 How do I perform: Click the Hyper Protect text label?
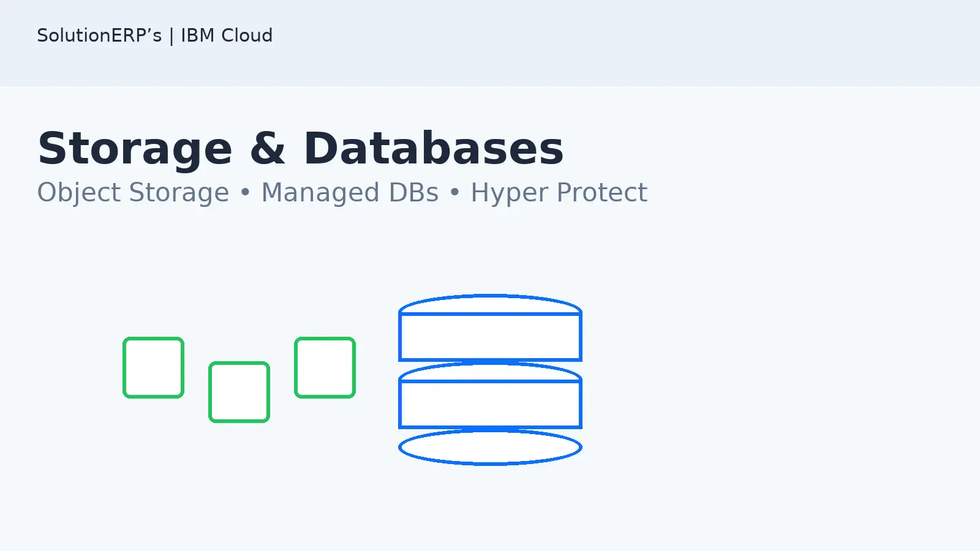point(558,192)
